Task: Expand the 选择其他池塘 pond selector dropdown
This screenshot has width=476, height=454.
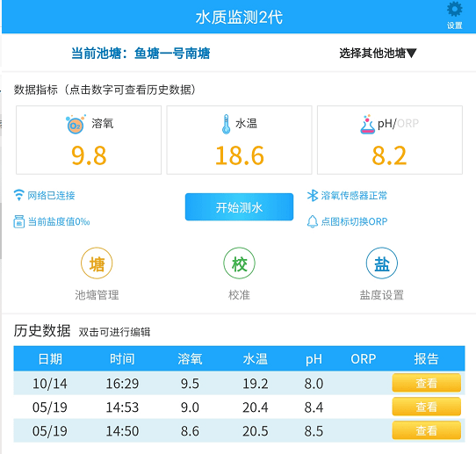Action: (x=378, y=53)
